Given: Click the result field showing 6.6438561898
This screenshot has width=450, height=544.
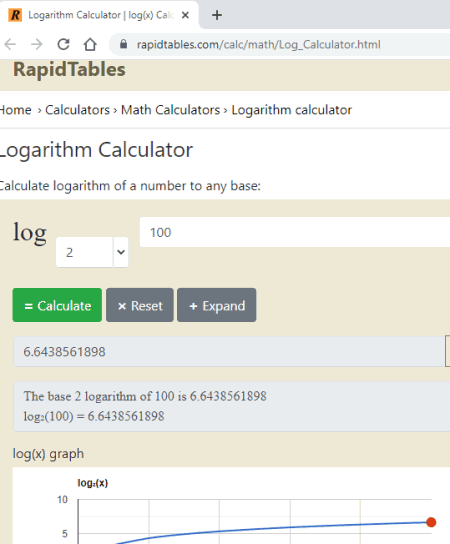Looking at the screenshot, I should pyautogui.click(x=229, y=351).
